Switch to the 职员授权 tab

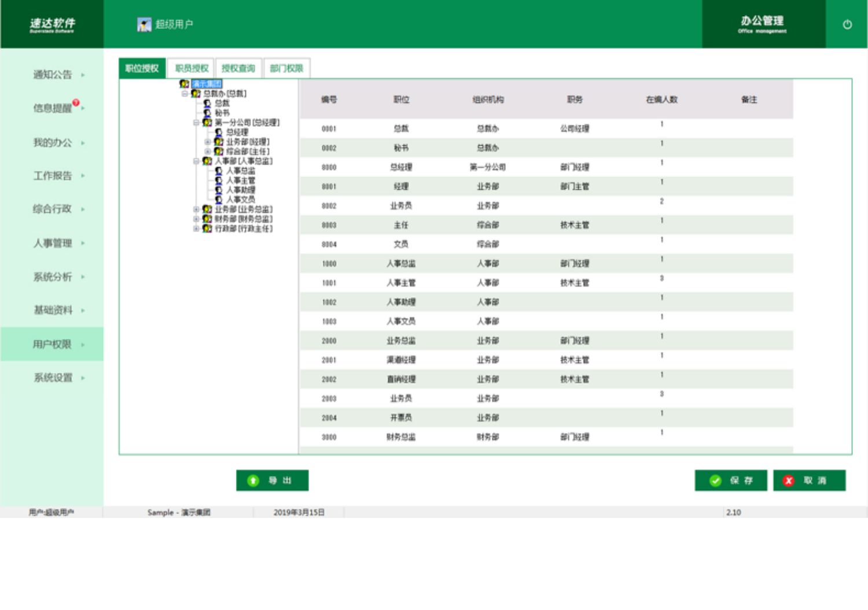(x=192, y=68)
